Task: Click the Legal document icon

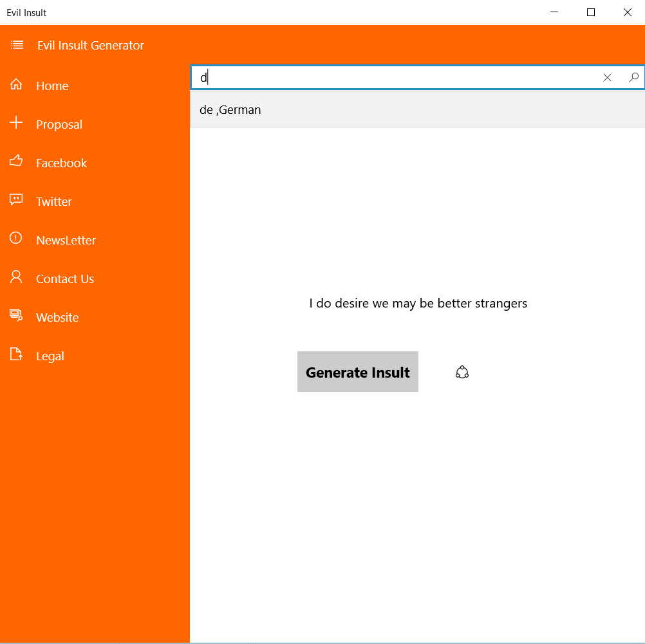Action: point(16,354)
